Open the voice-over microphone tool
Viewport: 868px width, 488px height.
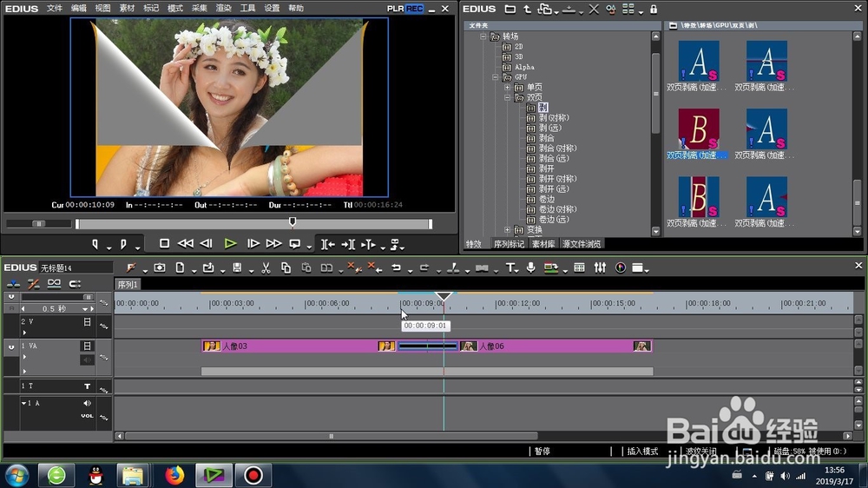coord(531,268)
